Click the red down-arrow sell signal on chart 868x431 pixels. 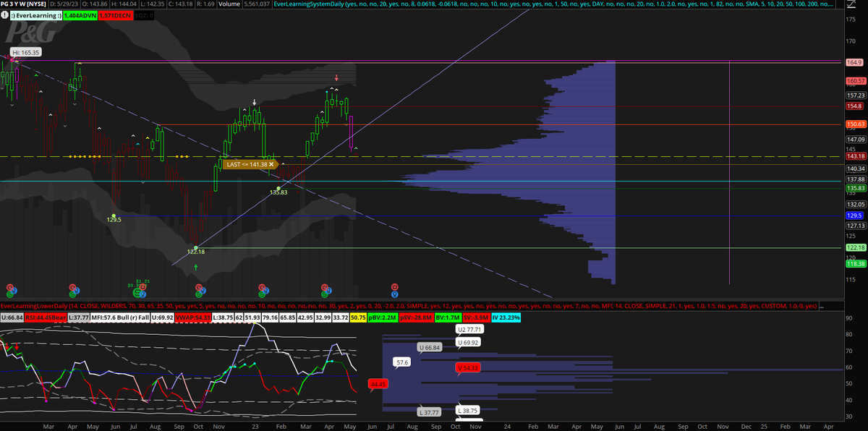pos(336,77)
